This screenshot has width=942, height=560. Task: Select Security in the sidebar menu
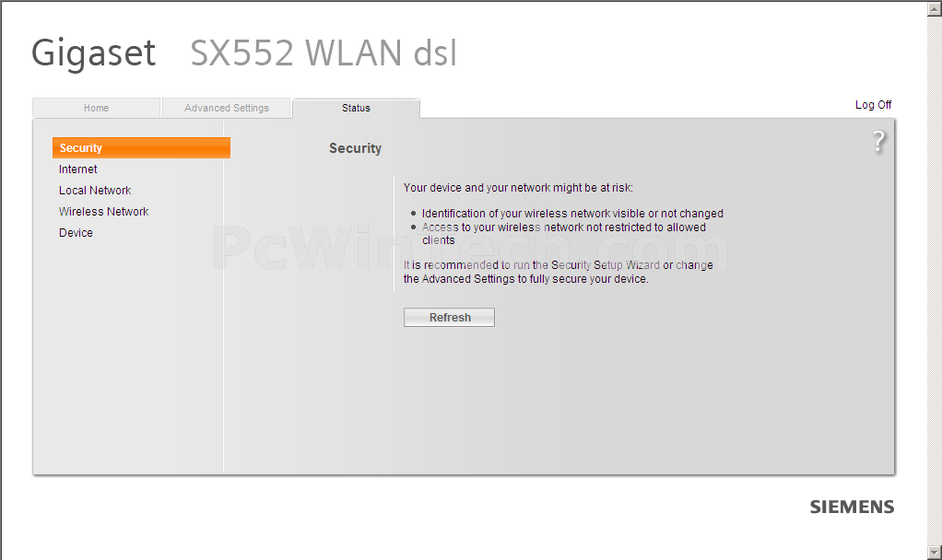141,147
